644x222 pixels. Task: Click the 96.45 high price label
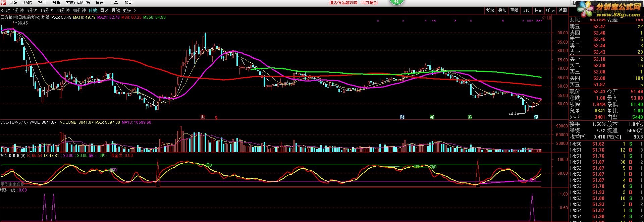pos(22,23)
